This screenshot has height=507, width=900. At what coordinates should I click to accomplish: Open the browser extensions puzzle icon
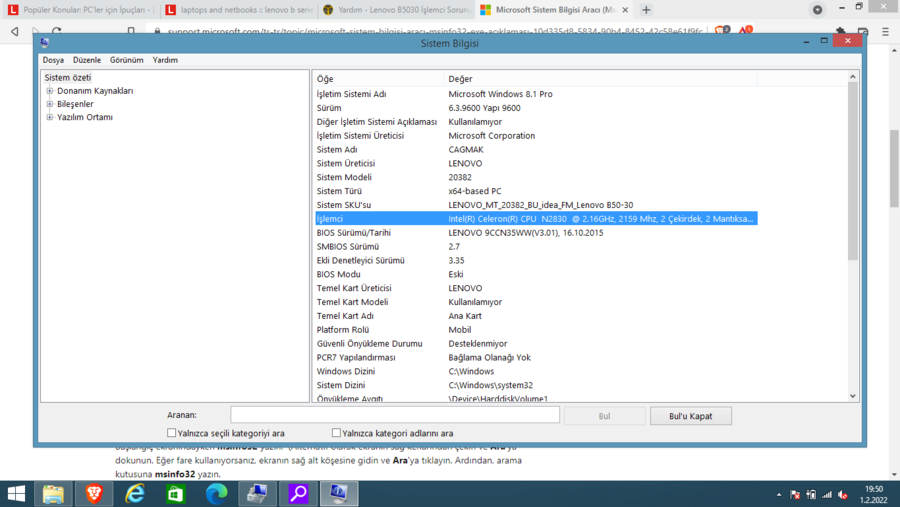pos(840,31)
